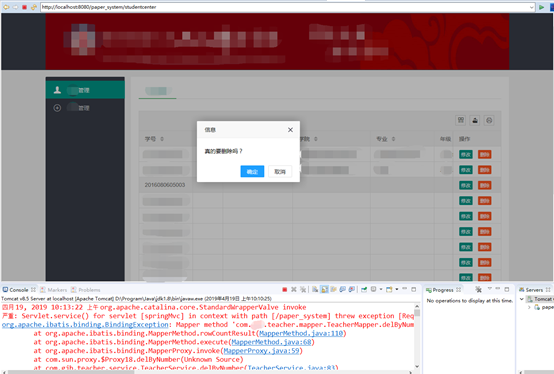The image size is (554, 374).
Task: Open the sidebar item with the plus circle icon
Action: pyautogui.click(x=85, y=108)
